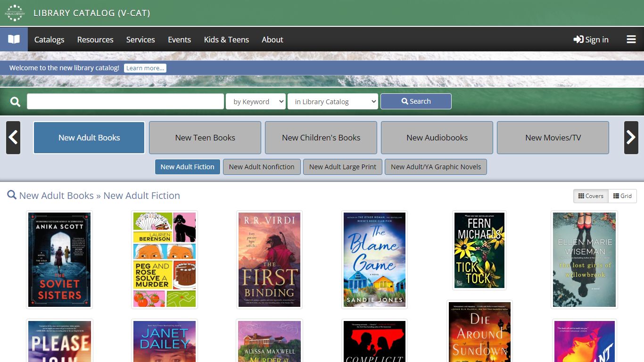Click the New Adult Books » New Adult Fiction heading
The height and width of the screenshot is (362, 644).
tap(99, 195)
